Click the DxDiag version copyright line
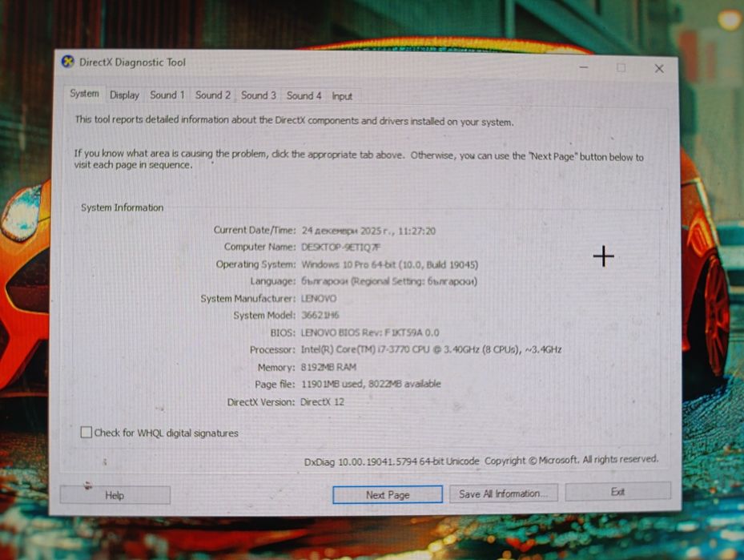This screenshot has width=744, height=560. 481,461
